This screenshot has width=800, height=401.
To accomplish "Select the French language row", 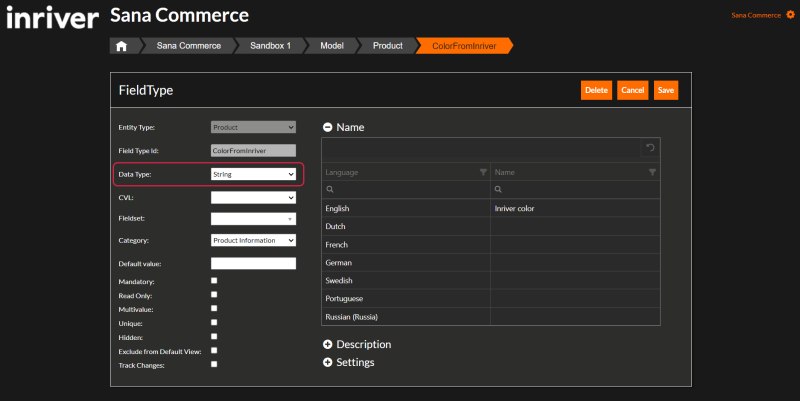I will (491, 244).
